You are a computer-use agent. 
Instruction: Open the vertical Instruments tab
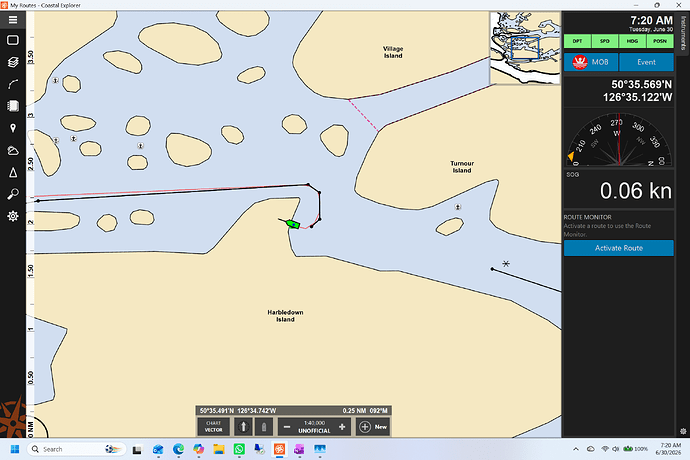point(683,33)
